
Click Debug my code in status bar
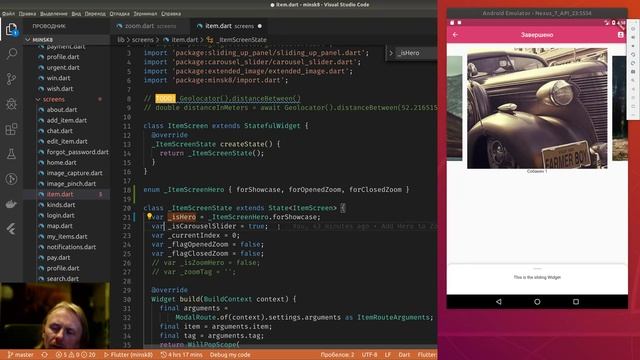point(230,355)
